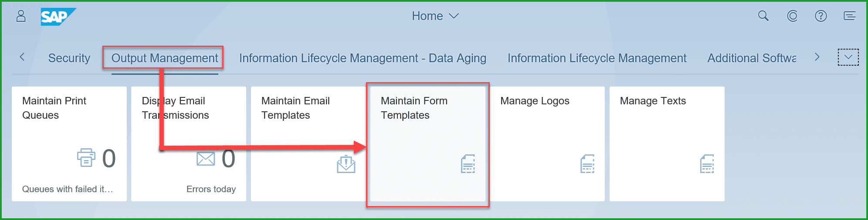Open the SAP CoPilot icon

[x=792, y=16]
